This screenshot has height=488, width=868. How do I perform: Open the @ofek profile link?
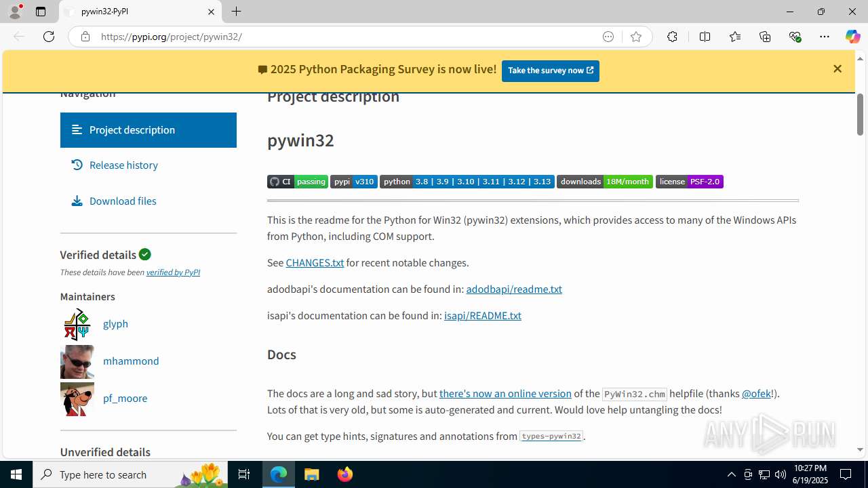[x=756, y=394]
